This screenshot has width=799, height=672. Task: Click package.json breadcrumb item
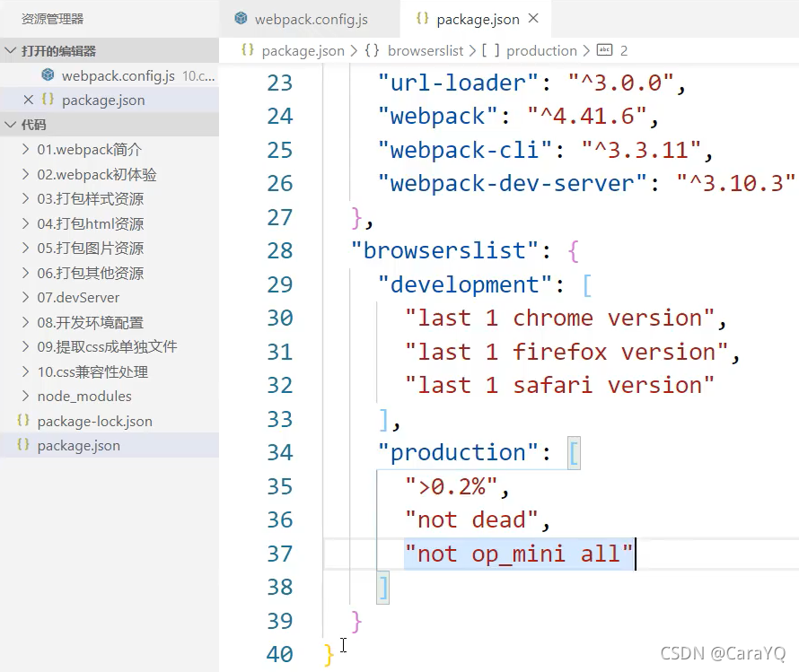(303, 51)
